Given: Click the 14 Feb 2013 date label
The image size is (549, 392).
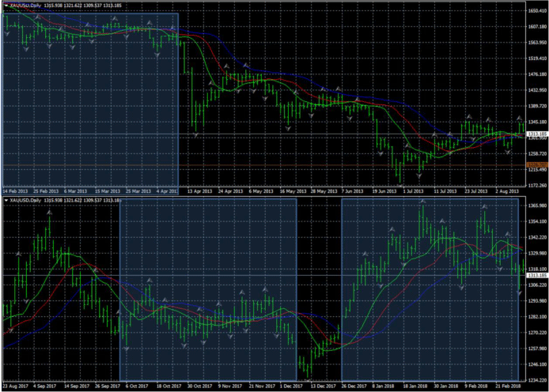Looking at the screenshot, I should coord(15,191).
